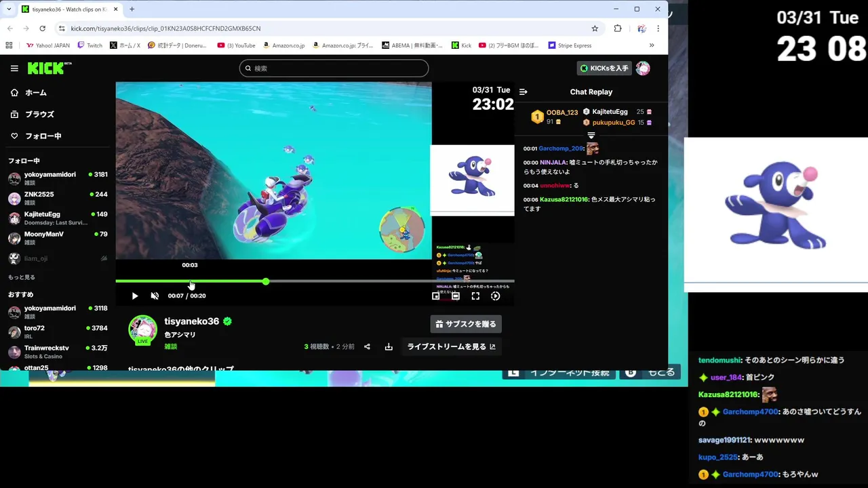Image resolution: width=868 pixels, height=488 pixels.
Task: Open offline channel liam_oji
Action: point(58,258)
